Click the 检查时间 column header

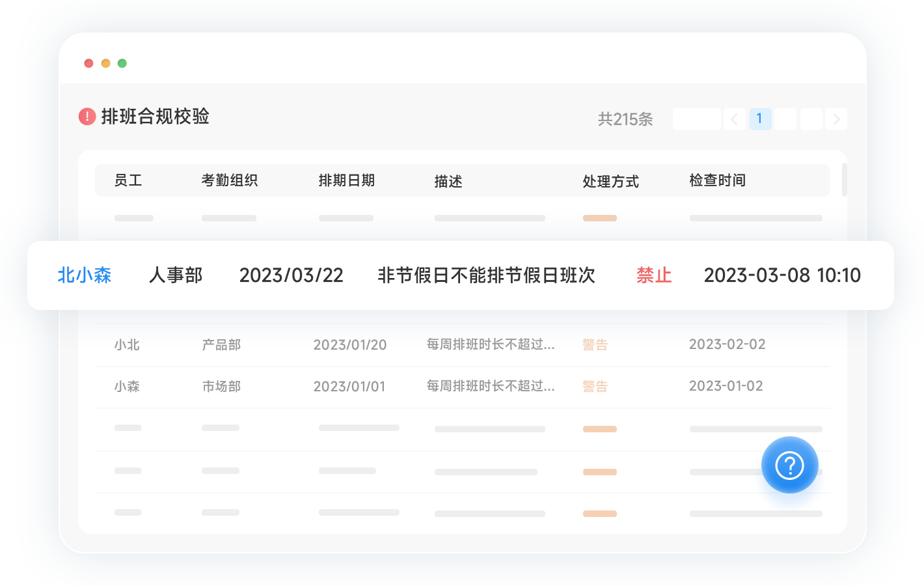717,180
